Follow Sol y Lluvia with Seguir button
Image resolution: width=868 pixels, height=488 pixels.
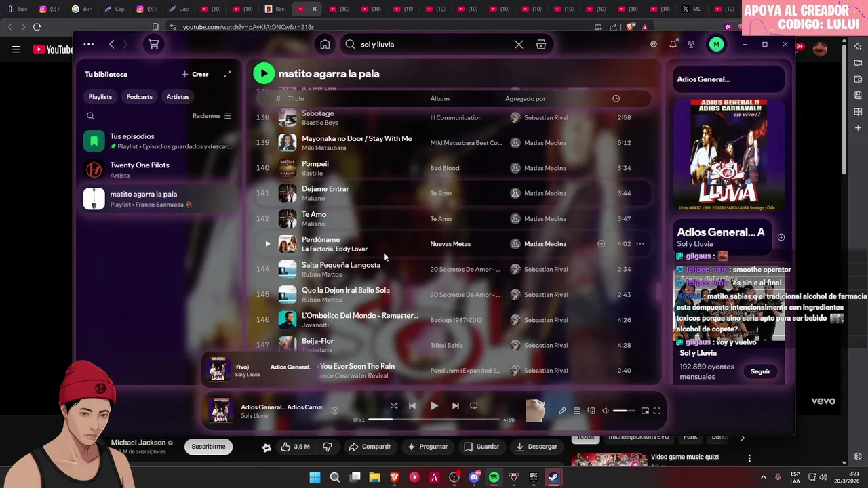760,371
